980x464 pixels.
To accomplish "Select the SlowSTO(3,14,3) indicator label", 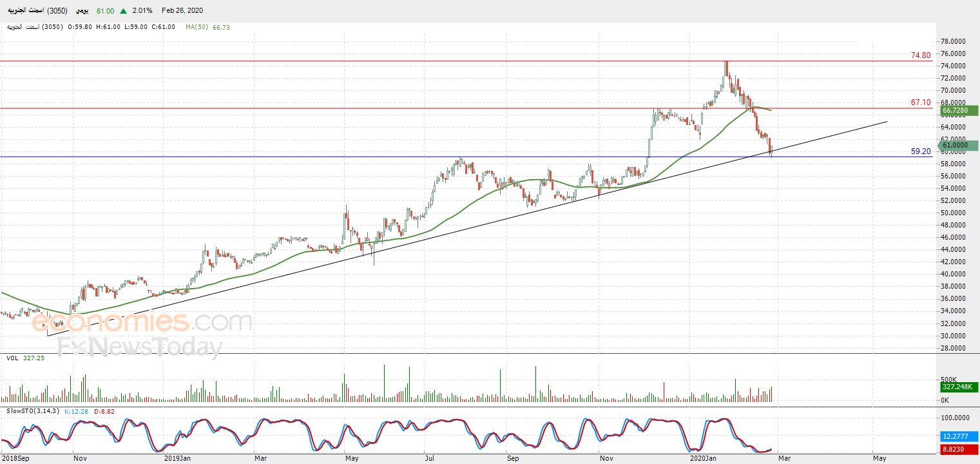I will click(x=33, y=411).
